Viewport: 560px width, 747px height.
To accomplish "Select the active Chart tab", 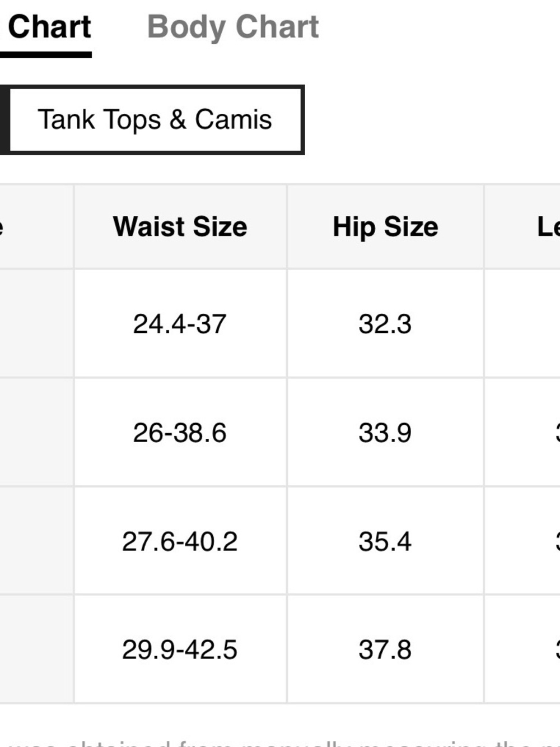I will click(49, 27).
